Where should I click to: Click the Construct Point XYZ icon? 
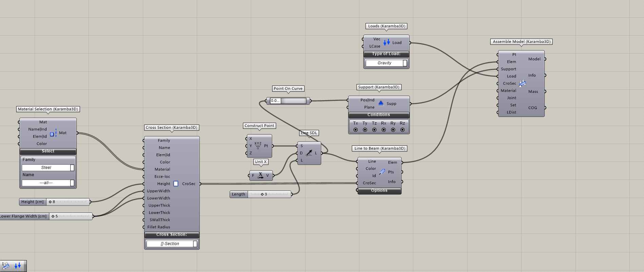point(258,146)
